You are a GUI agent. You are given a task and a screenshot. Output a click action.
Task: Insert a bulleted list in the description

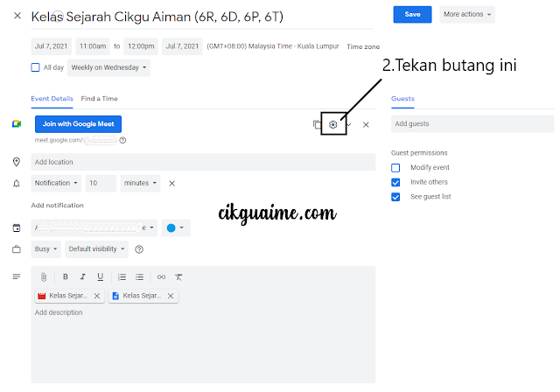point(139,276)
